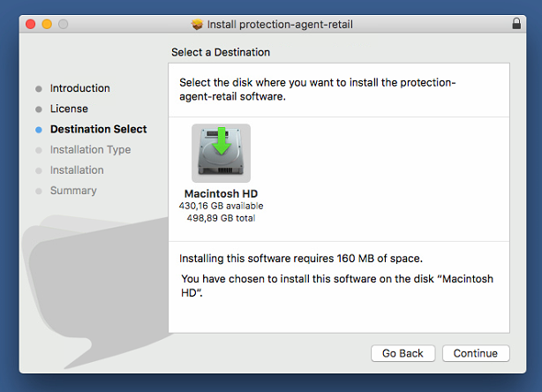Screen dimensions: 542x392
Task: Click the Macintosh HD disk name label
Action: tap(222, 193)
